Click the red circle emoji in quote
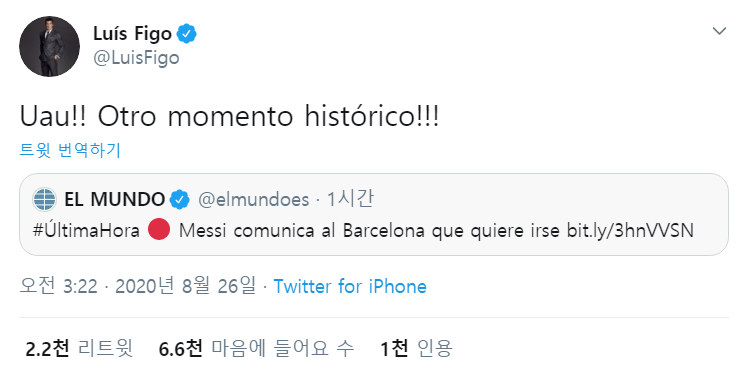The image size is (738, 375). (x=159, y=231)
